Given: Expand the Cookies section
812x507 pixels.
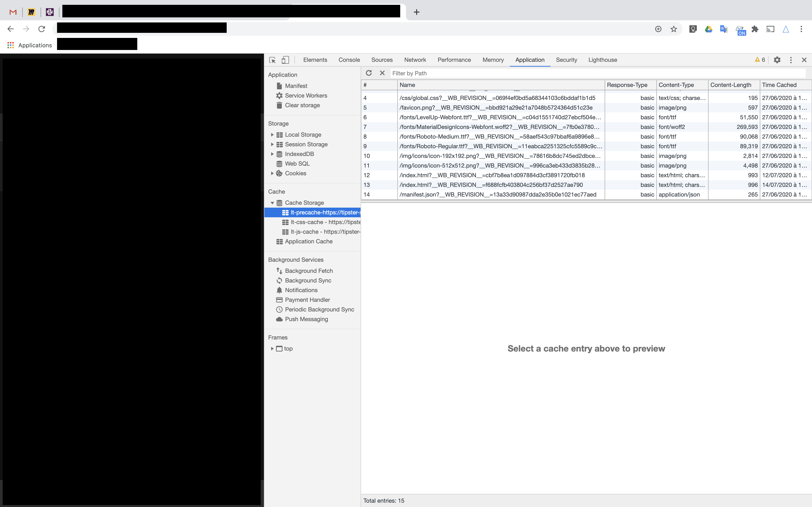Looking at the screenshot, I should tap(272, 173).
